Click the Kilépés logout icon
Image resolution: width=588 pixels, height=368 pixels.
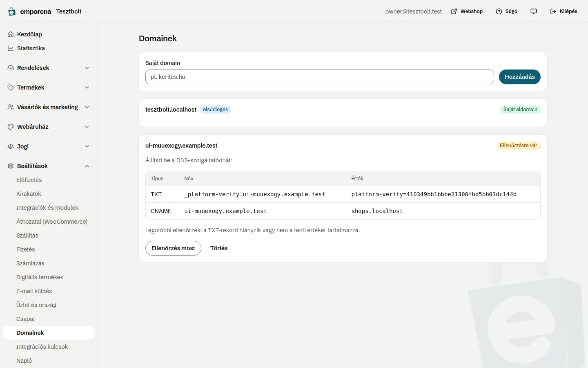[553, 11]
